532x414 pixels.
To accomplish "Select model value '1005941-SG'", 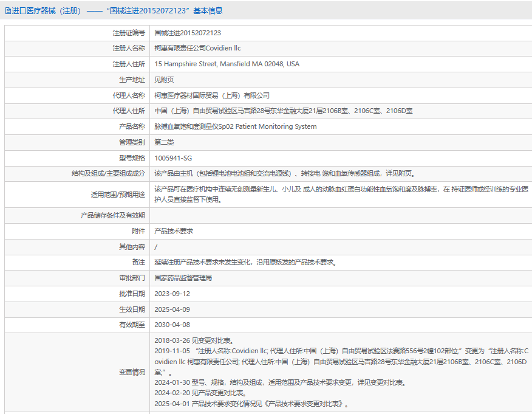I will coord(173,158).
